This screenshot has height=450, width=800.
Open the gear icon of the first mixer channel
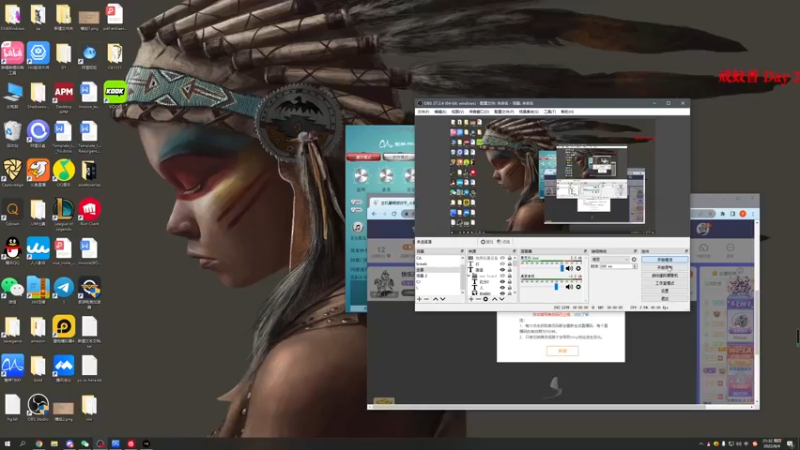[x=578, y=268]
